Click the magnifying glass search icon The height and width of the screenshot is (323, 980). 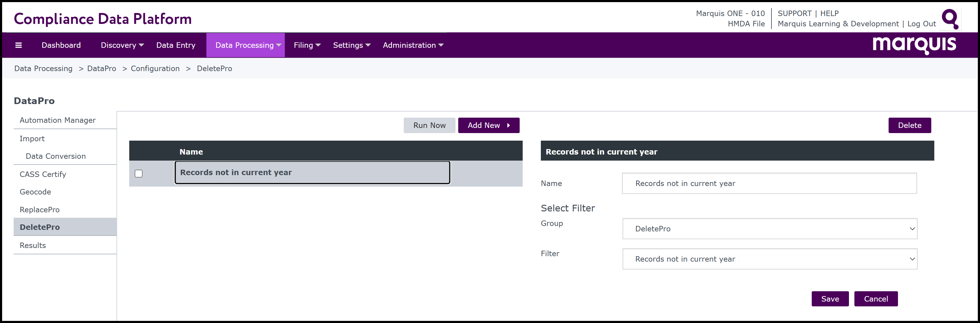click(949, 19)
